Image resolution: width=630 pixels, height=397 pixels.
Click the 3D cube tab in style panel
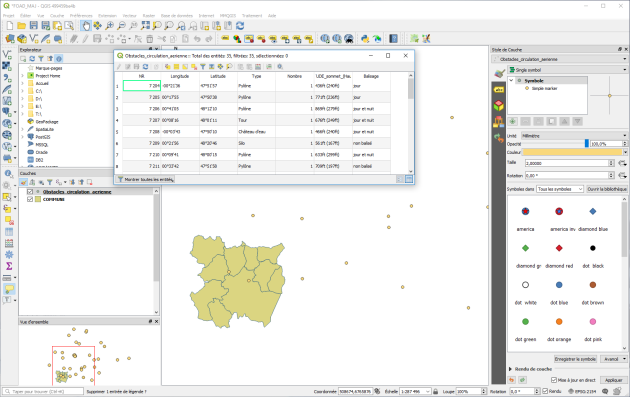point(499,106)
